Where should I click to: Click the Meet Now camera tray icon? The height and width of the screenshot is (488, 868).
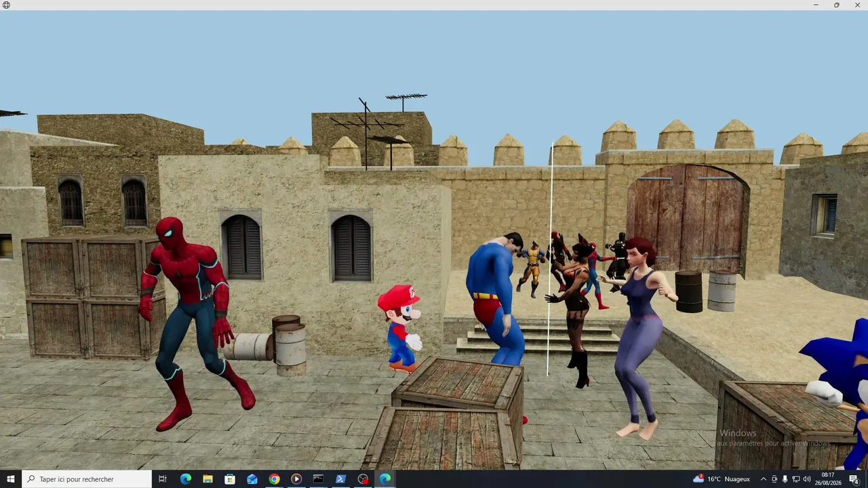click(x=774, y=479)
